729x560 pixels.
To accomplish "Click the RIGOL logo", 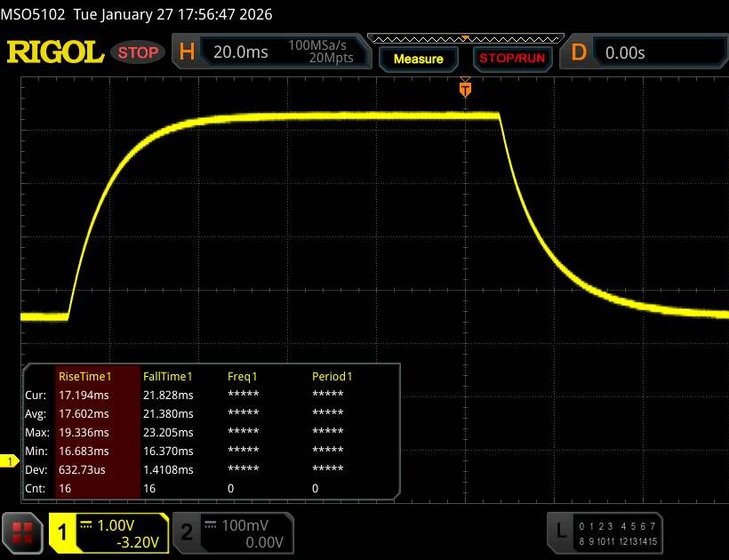I will click(x=55, y=52).
